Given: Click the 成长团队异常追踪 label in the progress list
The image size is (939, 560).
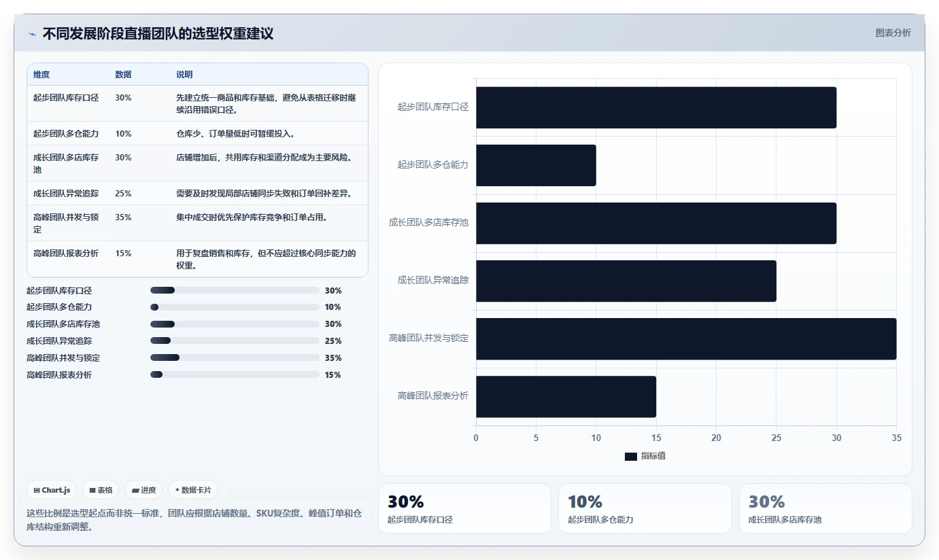Looking at the screenshot, I should tap(59, 341).
